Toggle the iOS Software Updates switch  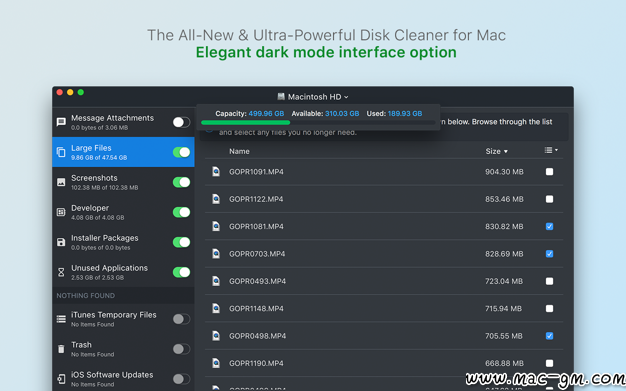click(x=181, y=379)
